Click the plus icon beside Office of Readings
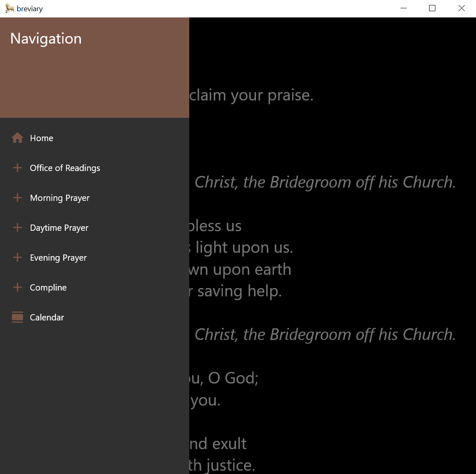Screen dimensions: 476x474 (x=17, y=168)
